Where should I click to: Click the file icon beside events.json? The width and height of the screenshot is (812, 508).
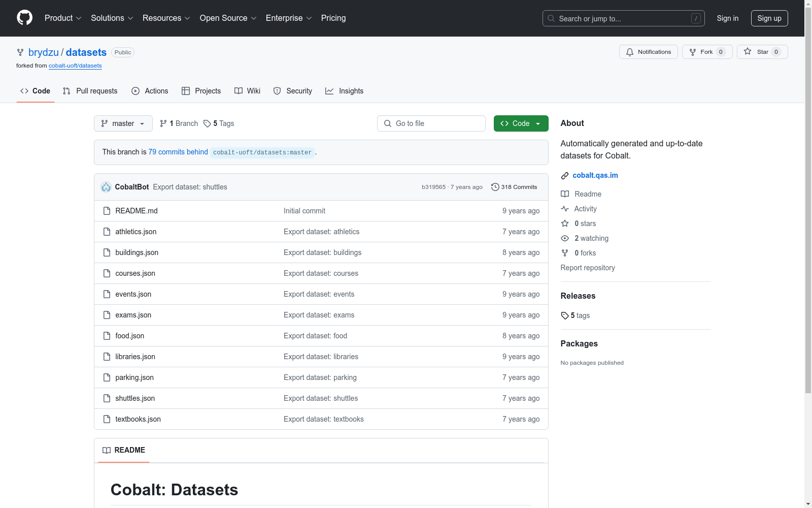click(x=107, y=294)
